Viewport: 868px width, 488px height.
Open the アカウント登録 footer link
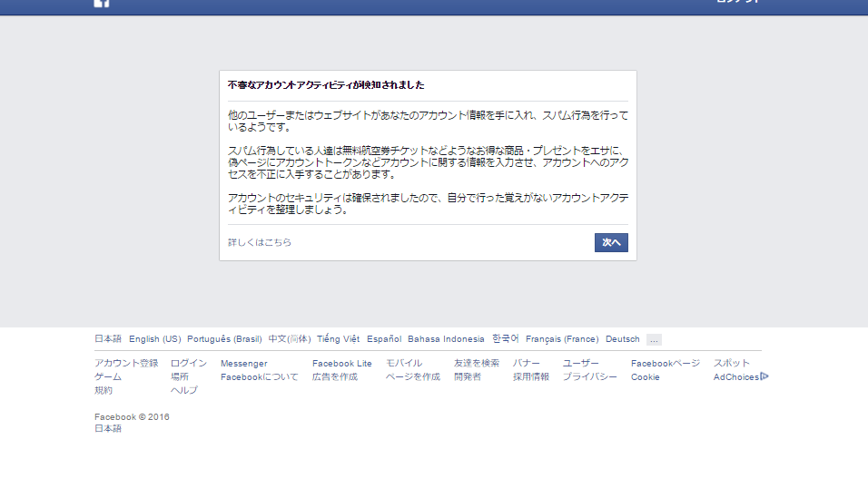(126, 363)
